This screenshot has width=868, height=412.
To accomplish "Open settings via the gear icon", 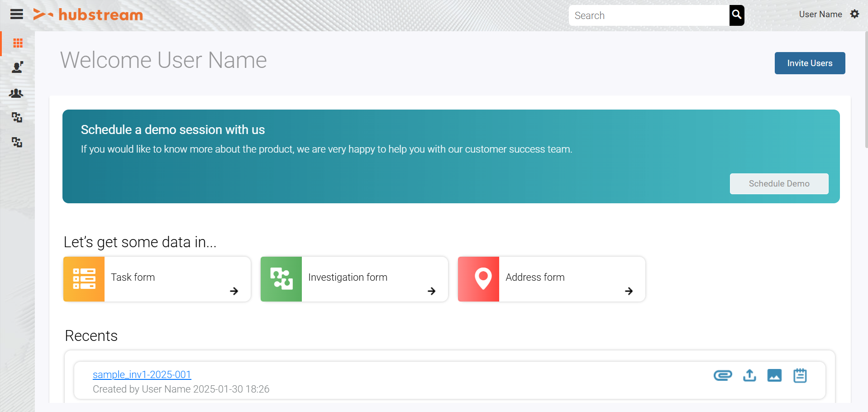I will pos(854,14).
